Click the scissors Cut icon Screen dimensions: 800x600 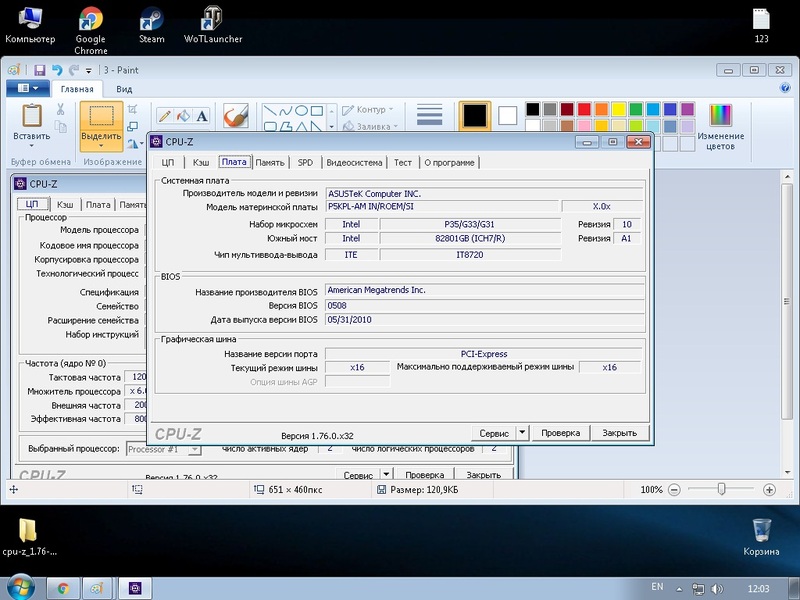[60, 109]
